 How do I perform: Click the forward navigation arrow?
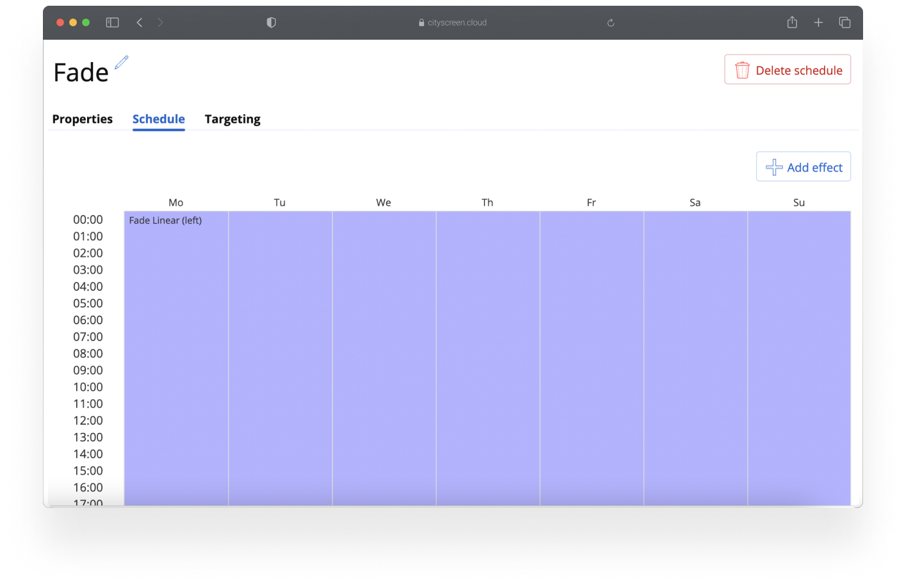point(160,22)
